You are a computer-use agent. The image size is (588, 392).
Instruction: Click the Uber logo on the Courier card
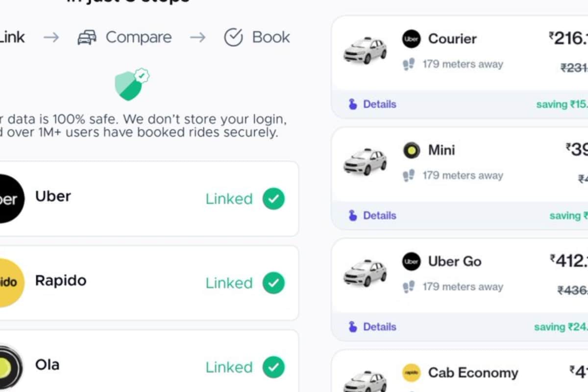click(x=411, y=39)
